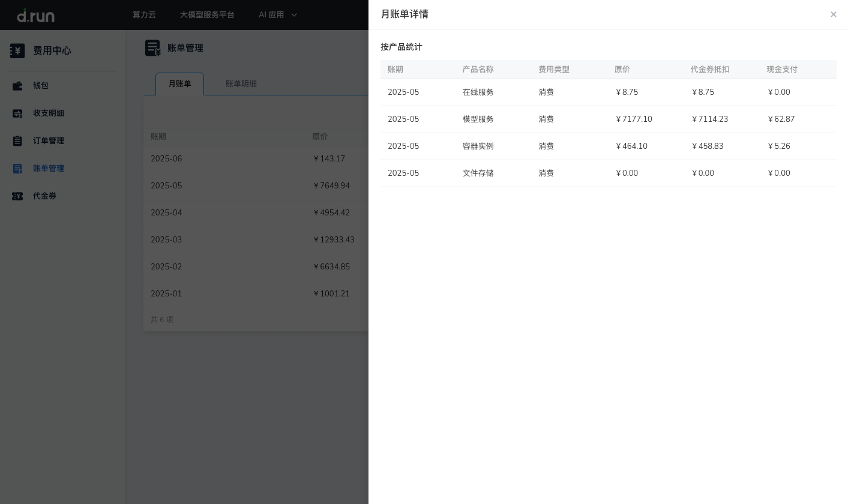848x504 pixels.
Task: Click the 在线服务 product cell
Action: [x=478, y=92]
